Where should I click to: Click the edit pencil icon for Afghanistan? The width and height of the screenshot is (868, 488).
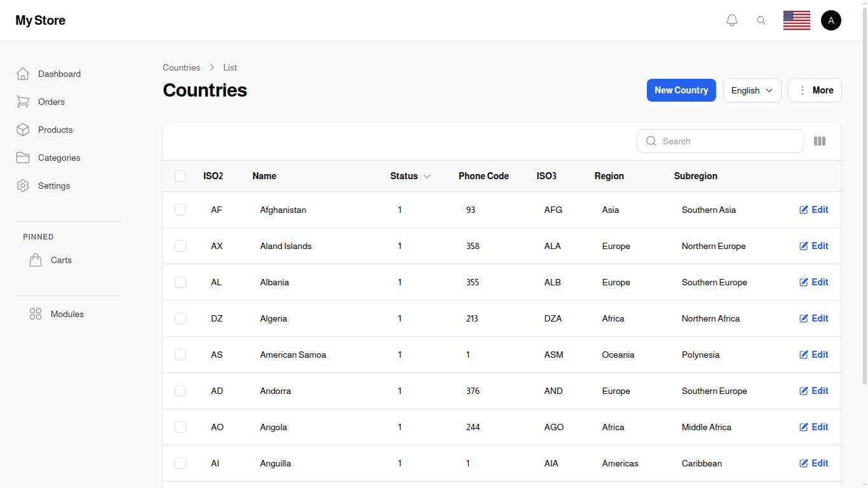804,210
